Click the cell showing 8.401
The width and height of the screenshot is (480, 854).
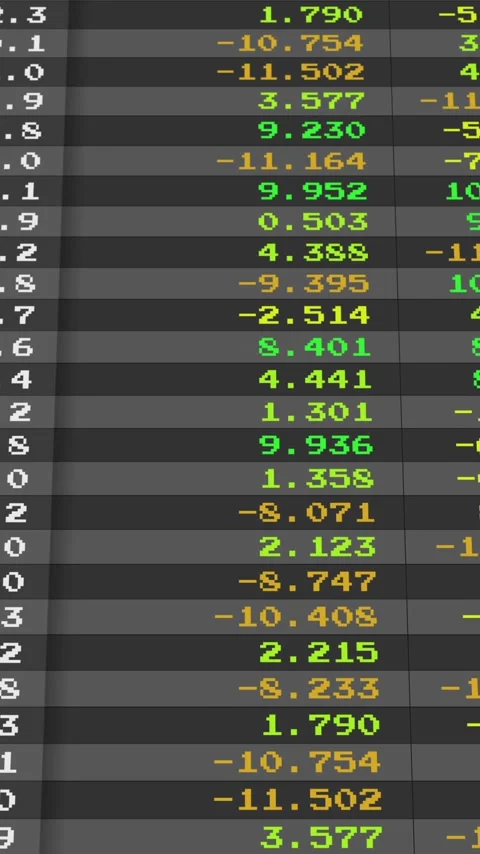pos(314,347)
